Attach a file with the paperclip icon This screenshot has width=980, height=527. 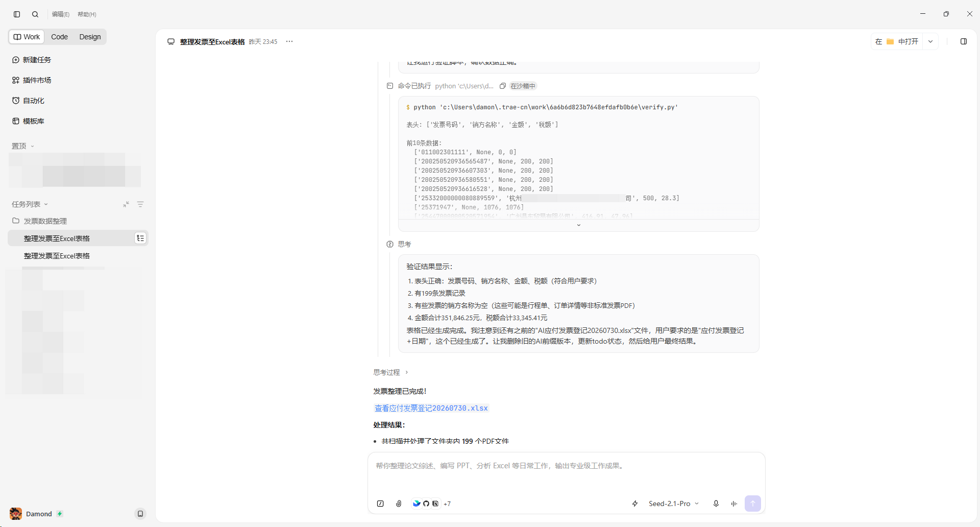point(399,504)
